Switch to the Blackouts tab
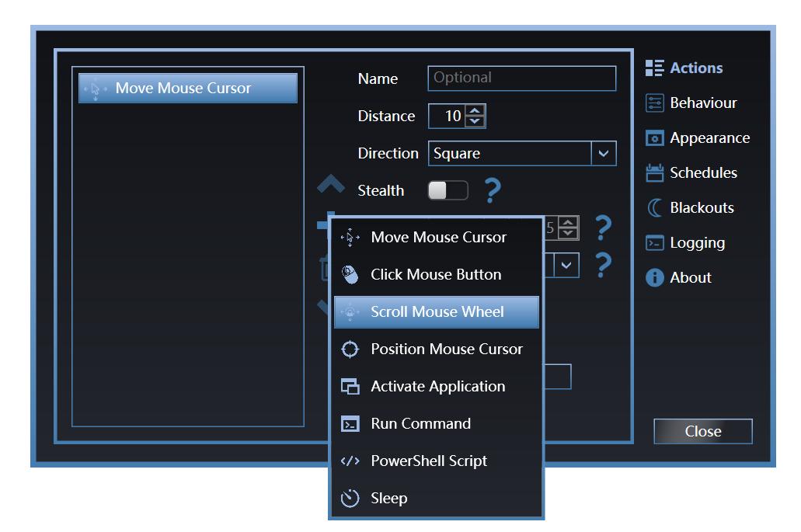The image size is (801, 532). coord(690,208)
